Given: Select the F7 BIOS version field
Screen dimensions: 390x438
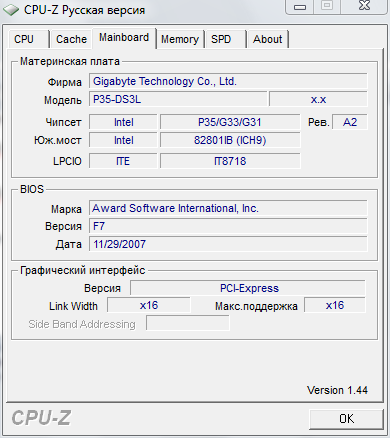Looking at the screenshot, I should (x=228, y=226).
